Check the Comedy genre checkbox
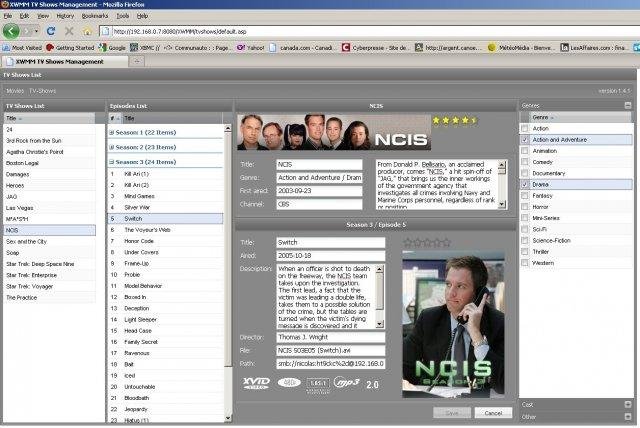 (524, 162)
